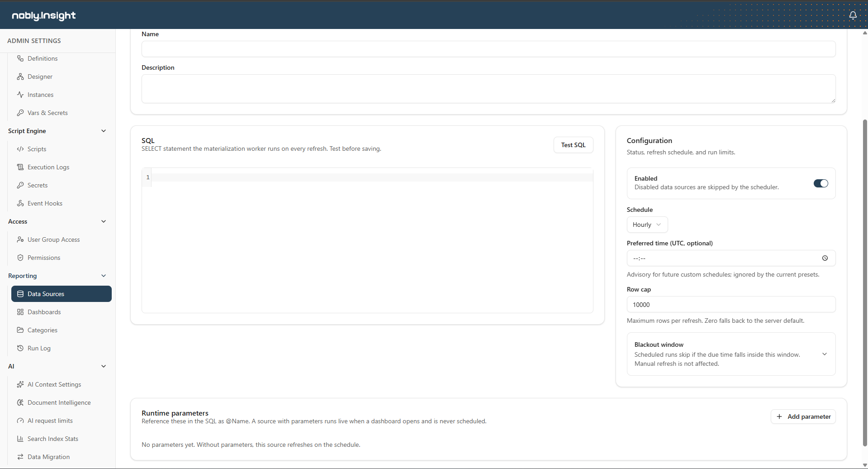Click the Scripts code icon

[20, 149]
